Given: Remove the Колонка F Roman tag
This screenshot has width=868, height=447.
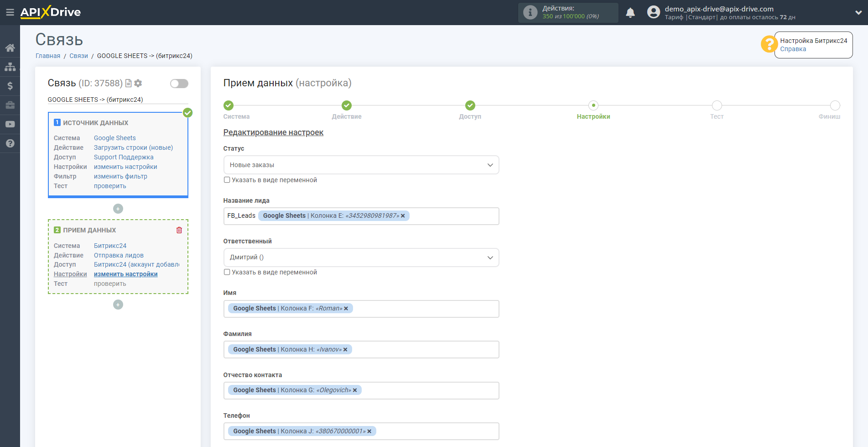Looking at the screenshot, I should click(346, 309).
